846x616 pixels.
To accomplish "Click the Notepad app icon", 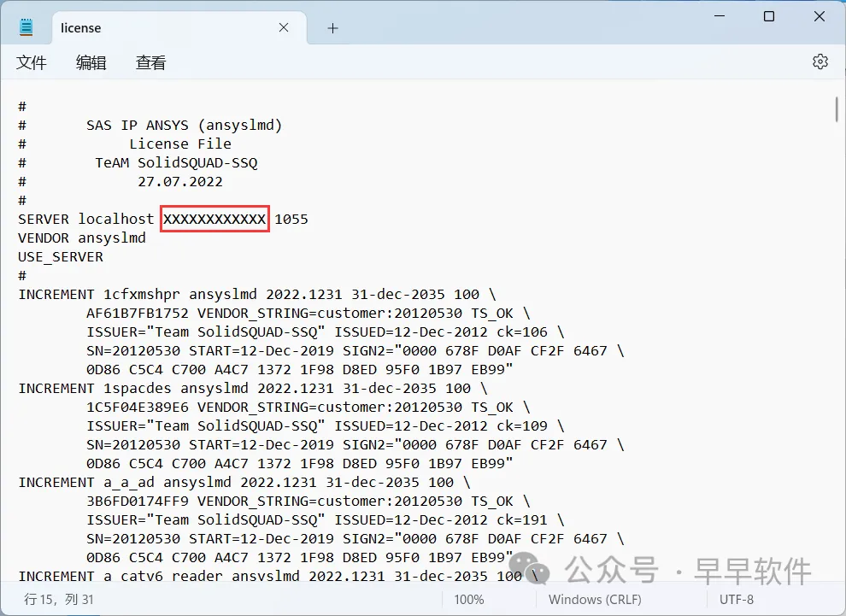I will tap(26, 27).
